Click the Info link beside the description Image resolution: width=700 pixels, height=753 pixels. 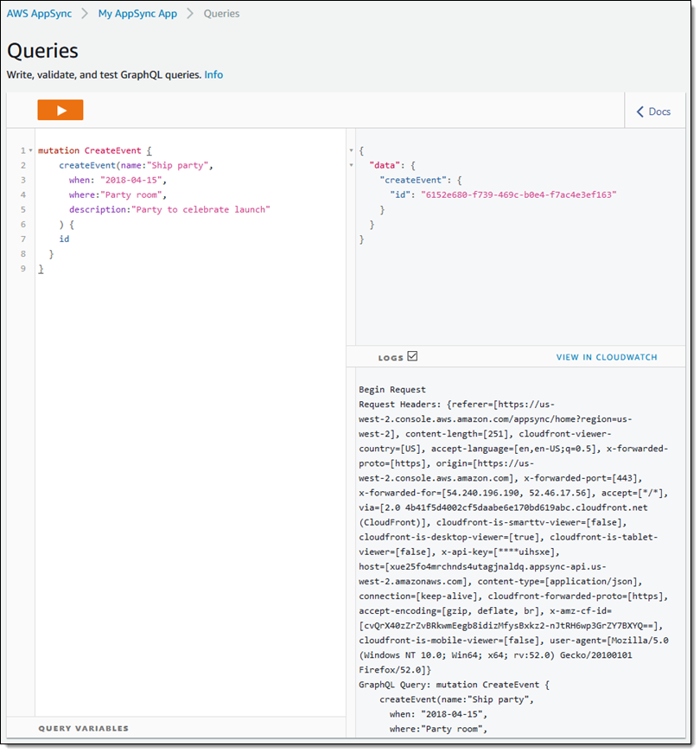(213, 75)
